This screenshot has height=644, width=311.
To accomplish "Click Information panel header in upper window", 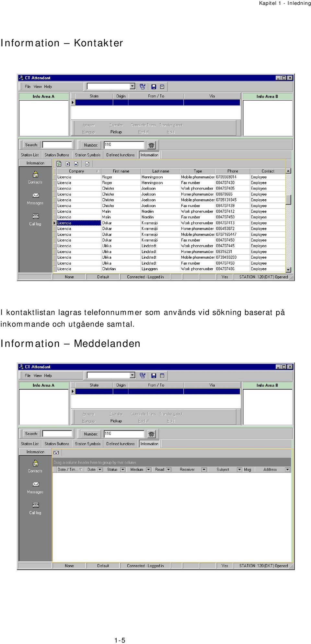I will click(x=35, y=163).
